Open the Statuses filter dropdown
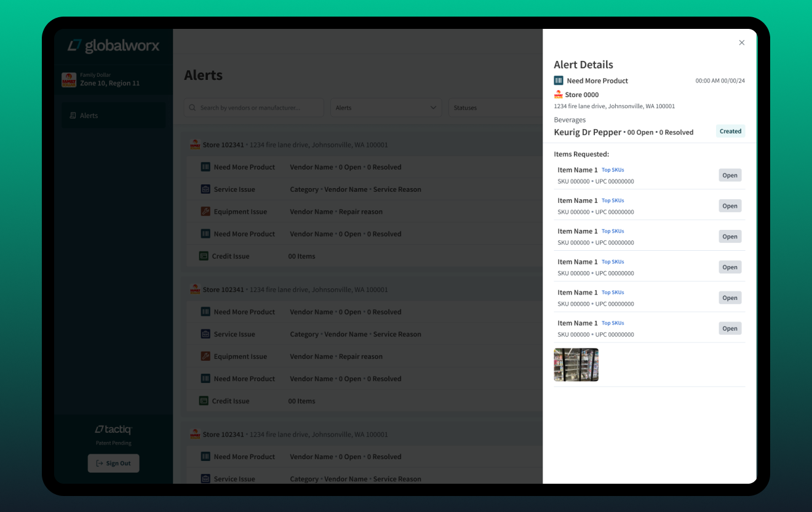 pos(495,108)
